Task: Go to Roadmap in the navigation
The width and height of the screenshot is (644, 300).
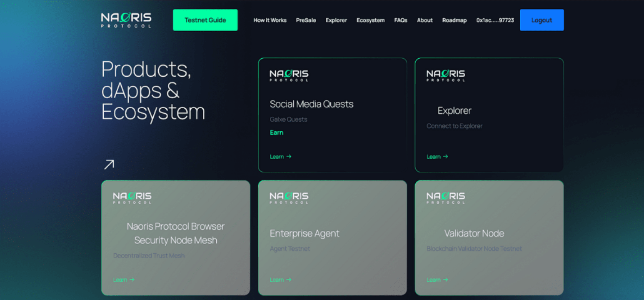Action: [454, 20]
